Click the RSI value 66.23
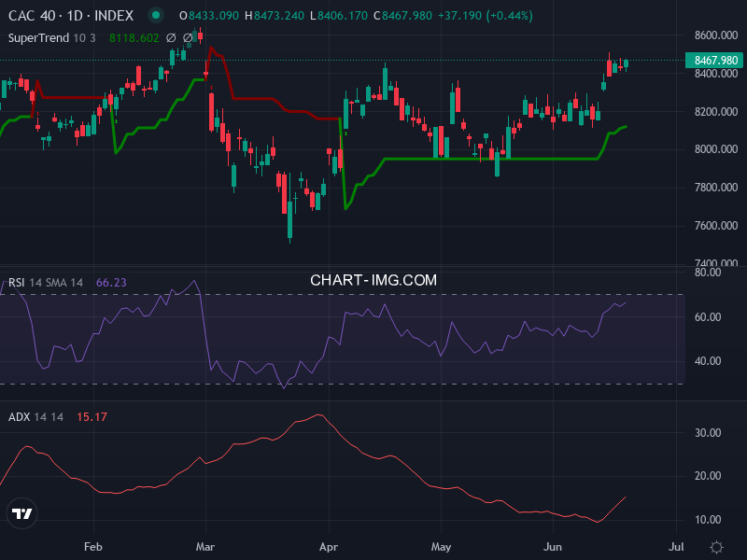 pos(111,283)
